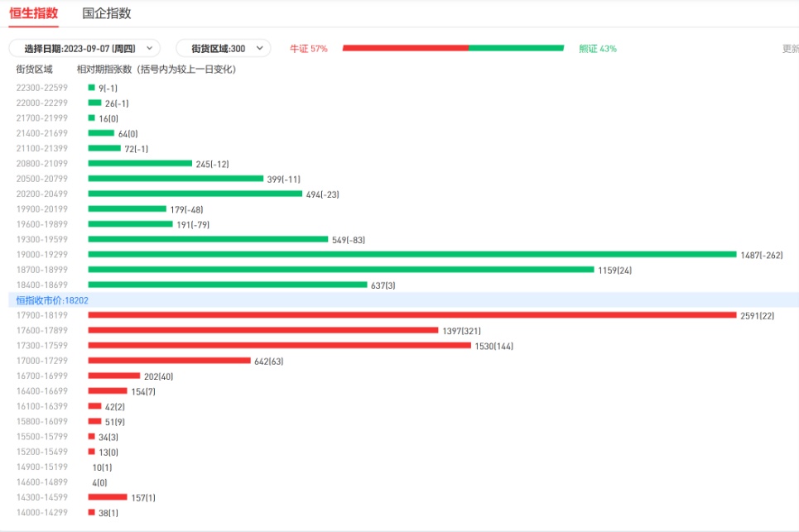799x532 pixels.
Task: Switch to the 恒生指数 tab
Action: tap(33, 13)
